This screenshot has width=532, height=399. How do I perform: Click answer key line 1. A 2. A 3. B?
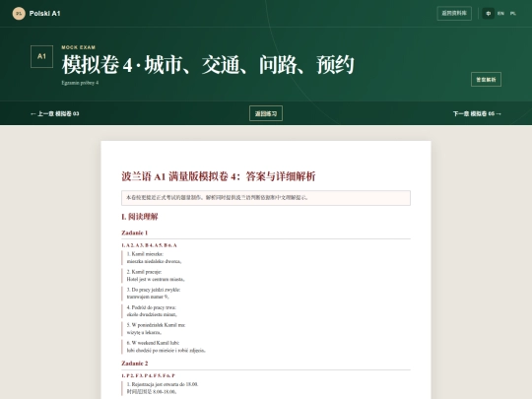[x=149, y=245]
